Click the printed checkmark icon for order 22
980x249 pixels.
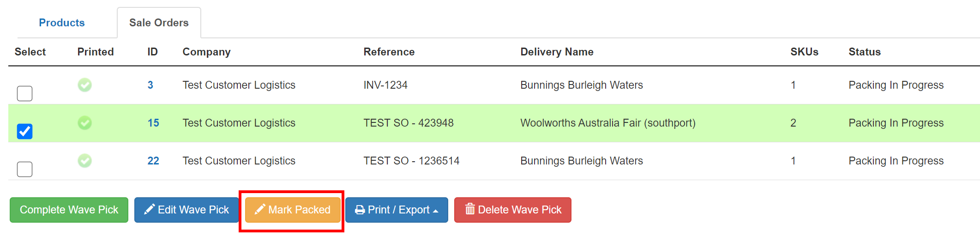[x=84, y=161]
